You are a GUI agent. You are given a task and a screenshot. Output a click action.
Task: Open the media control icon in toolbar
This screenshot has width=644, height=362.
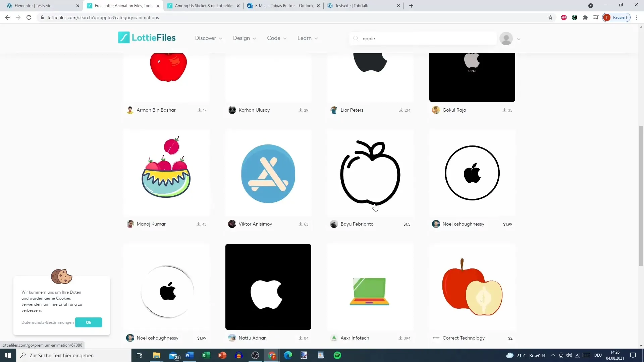pyautogui.click(x=596, y=17)
